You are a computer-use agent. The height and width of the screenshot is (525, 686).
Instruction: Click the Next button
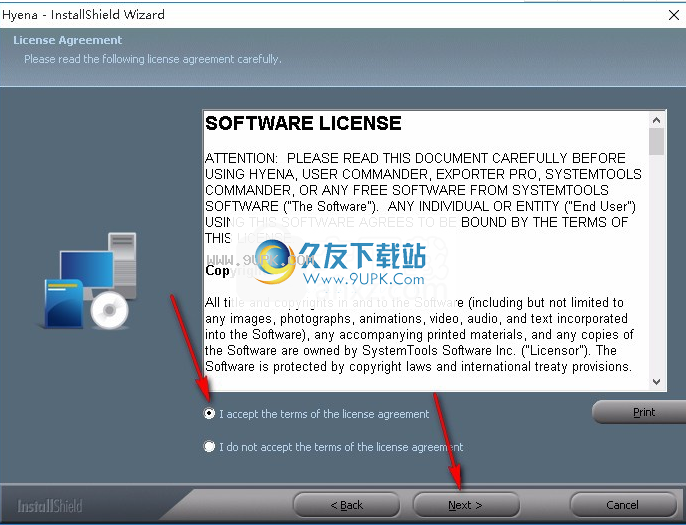pyautogui.click(x=466, y=505)
